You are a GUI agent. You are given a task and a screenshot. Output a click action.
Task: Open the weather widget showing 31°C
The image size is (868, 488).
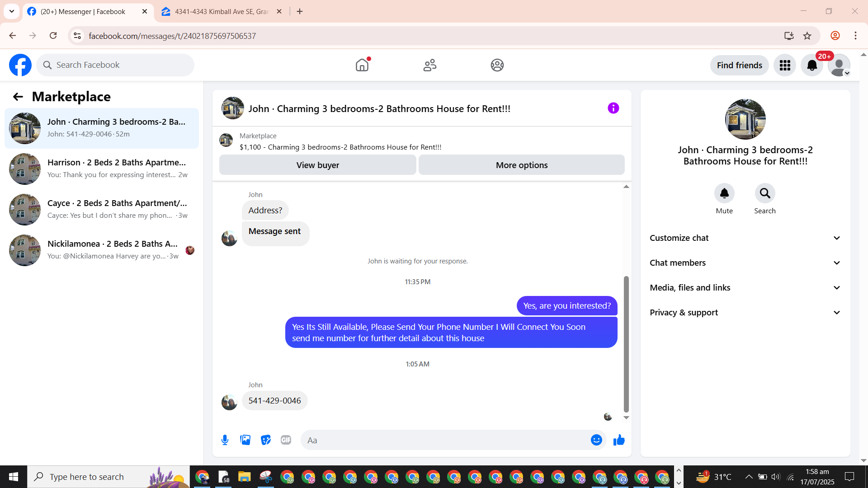click(x=713, y=477)
